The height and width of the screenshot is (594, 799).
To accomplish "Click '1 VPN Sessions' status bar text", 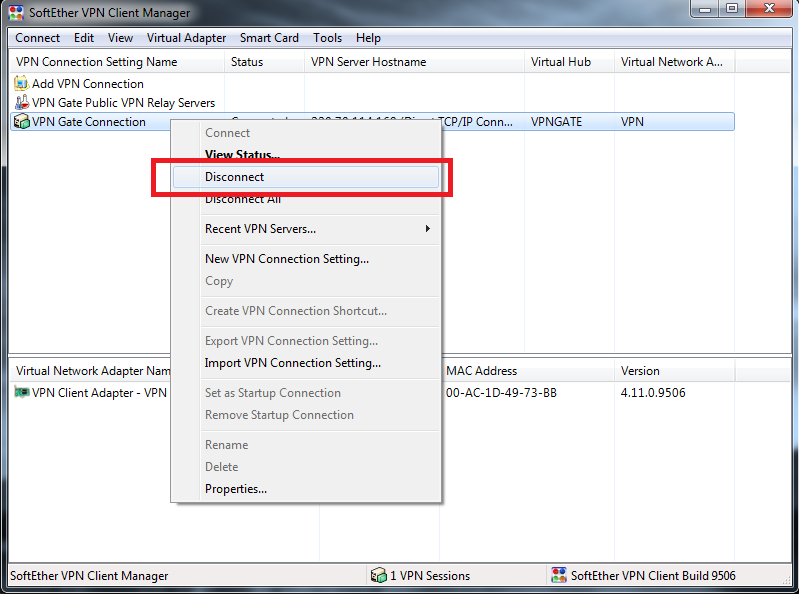I will pyautogui.click(x=430, y=576).
